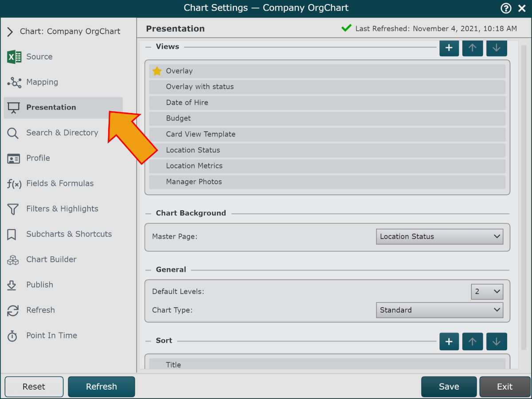Click the Reset button

34,387
